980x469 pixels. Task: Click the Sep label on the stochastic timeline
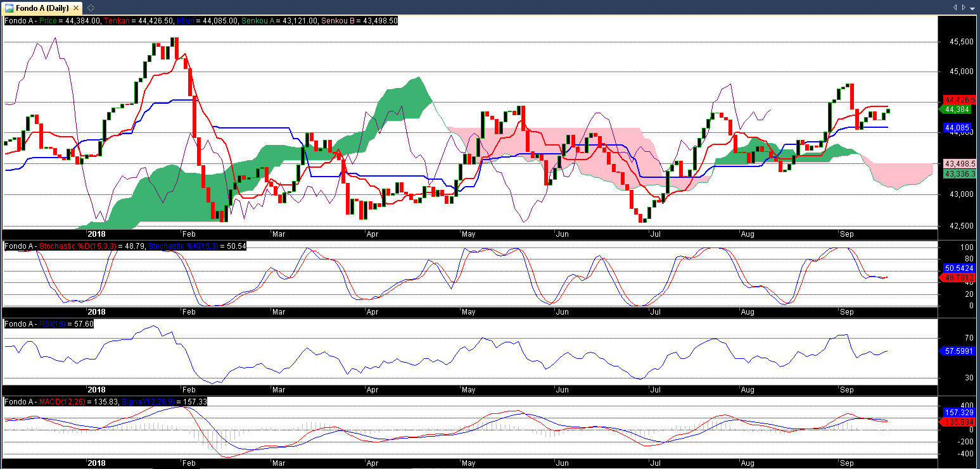(846, 312)
